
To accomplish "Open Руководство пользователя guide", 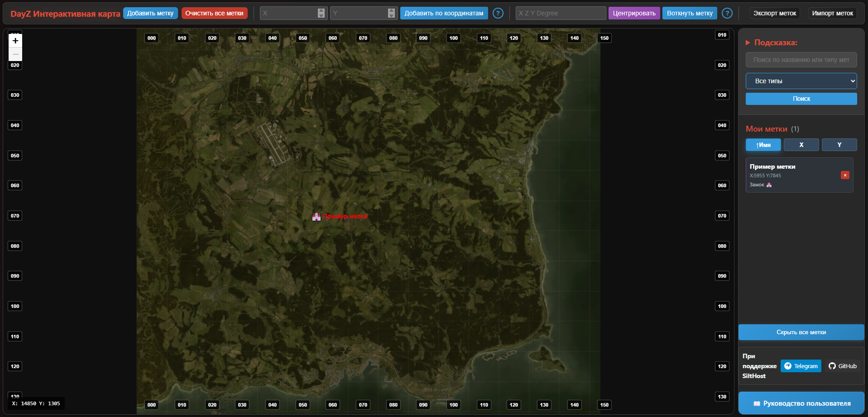I will click(801, 403).
